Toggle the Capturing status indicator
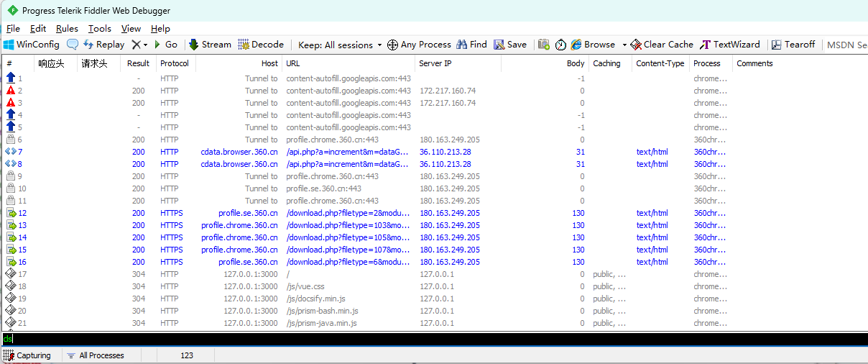The width and height of the screenshot is (868, 364). 28,355
